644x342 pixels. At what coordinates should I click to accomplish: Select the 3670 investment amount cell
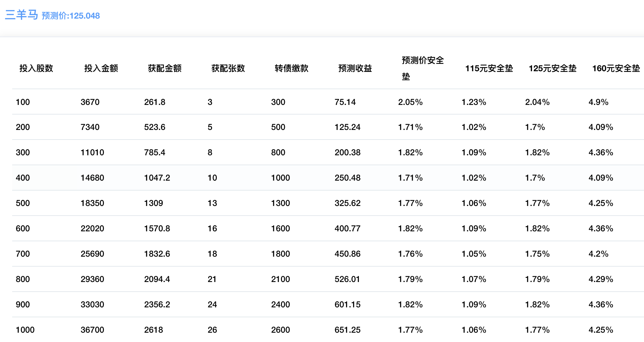(90, 102)
